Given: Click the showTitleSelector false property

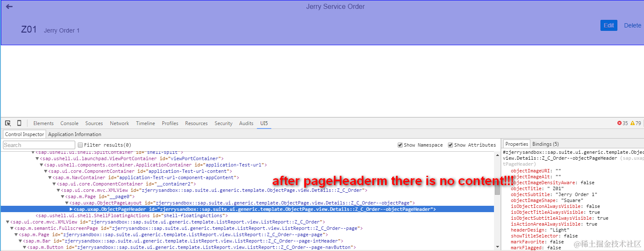Looking at the screenshot, I should coord(544,236).
